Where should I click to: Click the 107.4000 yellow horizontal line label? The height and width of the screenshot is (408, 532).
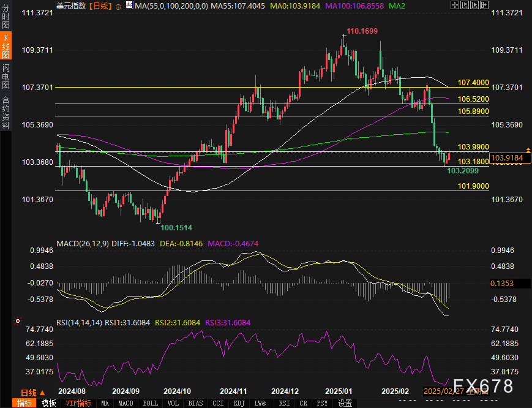[x=473, y=83]
